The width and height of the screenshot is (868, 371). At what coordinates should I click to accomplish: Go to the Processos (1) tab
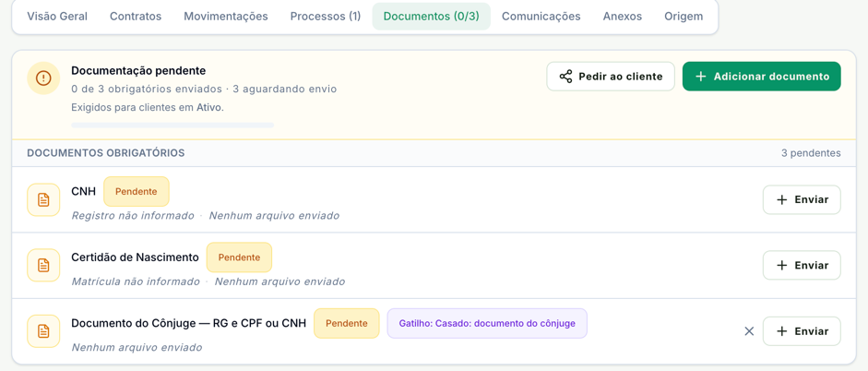[326, 16]
